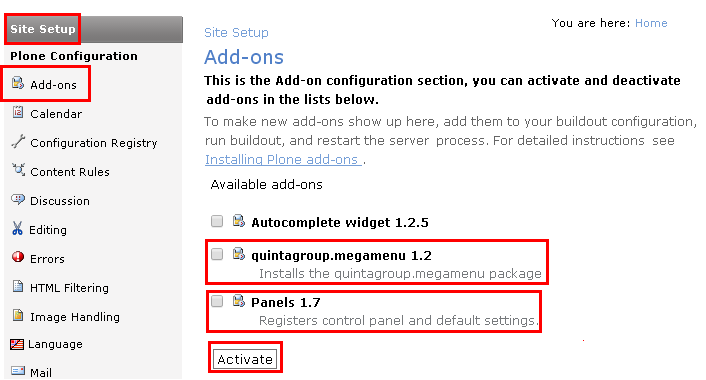Open the Image Handling icon
The width and height of the screenshot is (706, 380).
click(x=18, y=315)
